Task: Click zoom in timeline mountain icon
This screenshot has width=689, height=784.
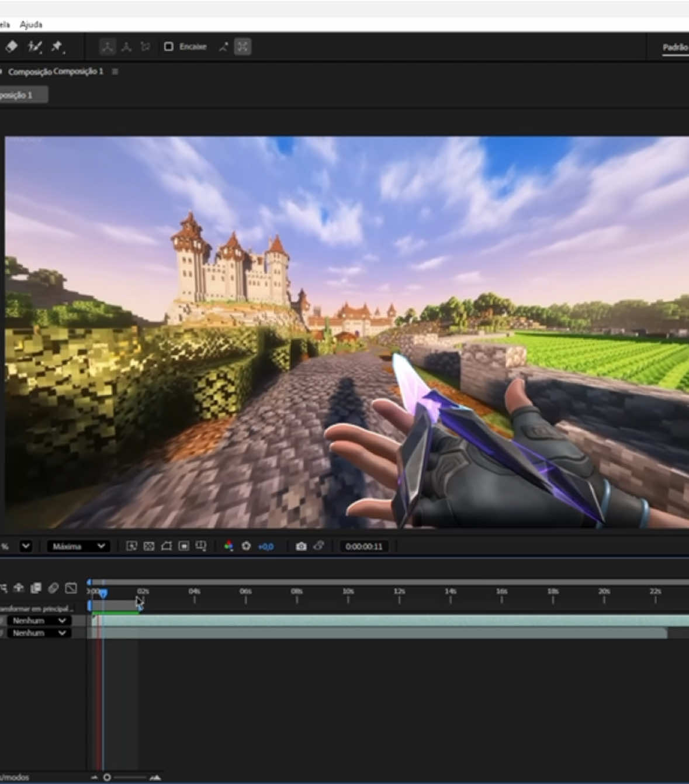Action: coord(155,778)
